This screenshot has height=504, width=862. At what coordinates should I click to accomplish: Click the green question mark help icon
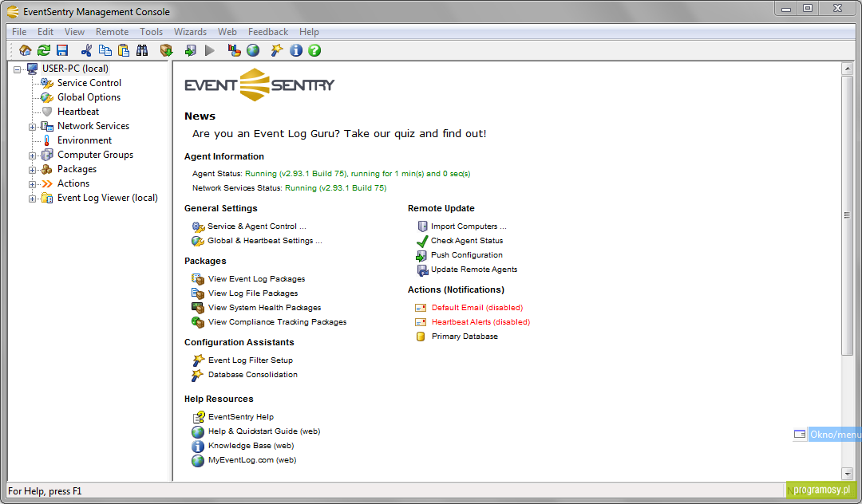[314, 50]
